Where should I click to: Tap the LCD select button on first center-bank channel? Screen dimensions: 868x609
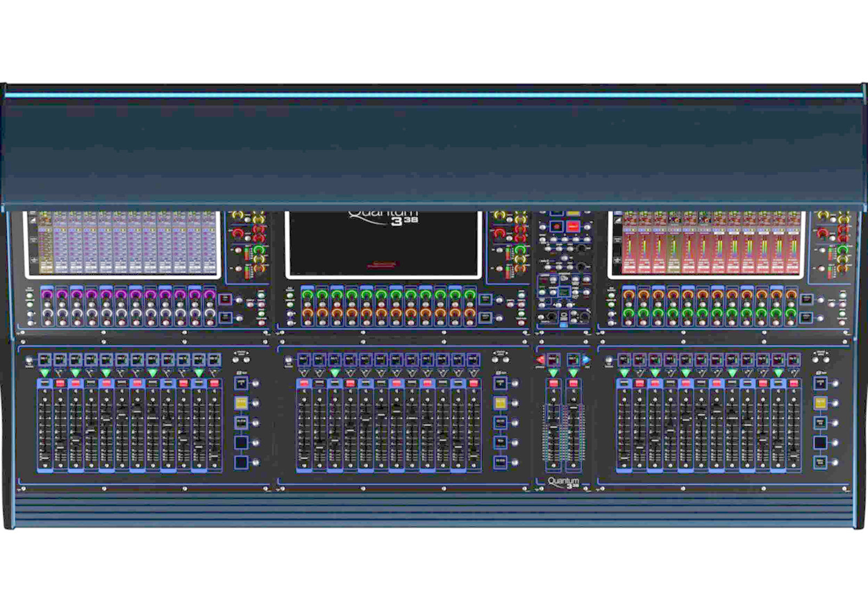coord(304,360)
